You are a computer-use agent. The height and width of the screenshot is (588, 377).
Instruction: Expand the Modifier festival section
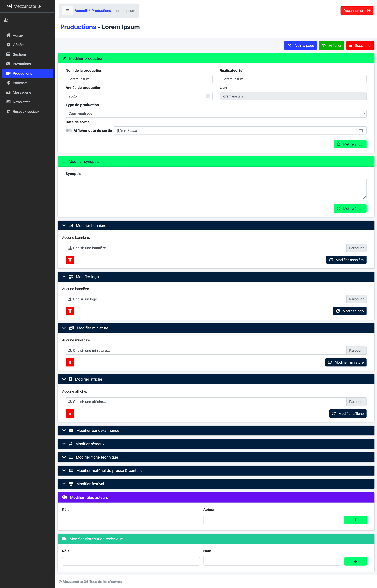click(x=216, y=484)
